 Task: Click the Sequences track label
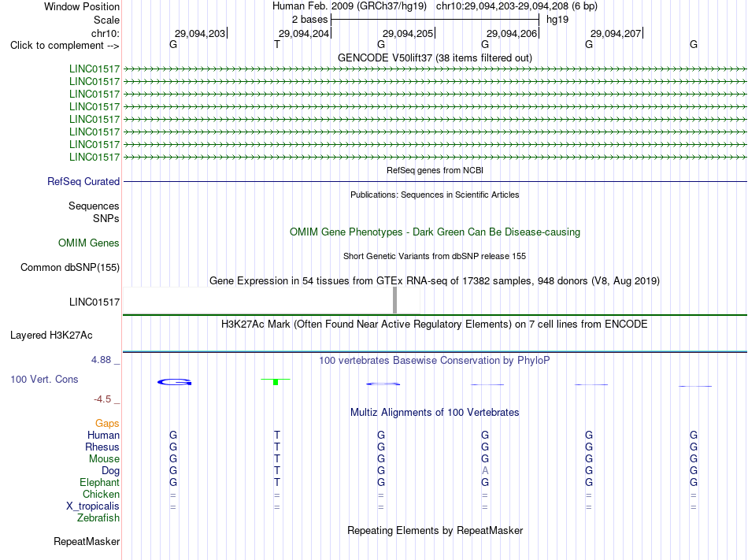[x=94, y=206]
